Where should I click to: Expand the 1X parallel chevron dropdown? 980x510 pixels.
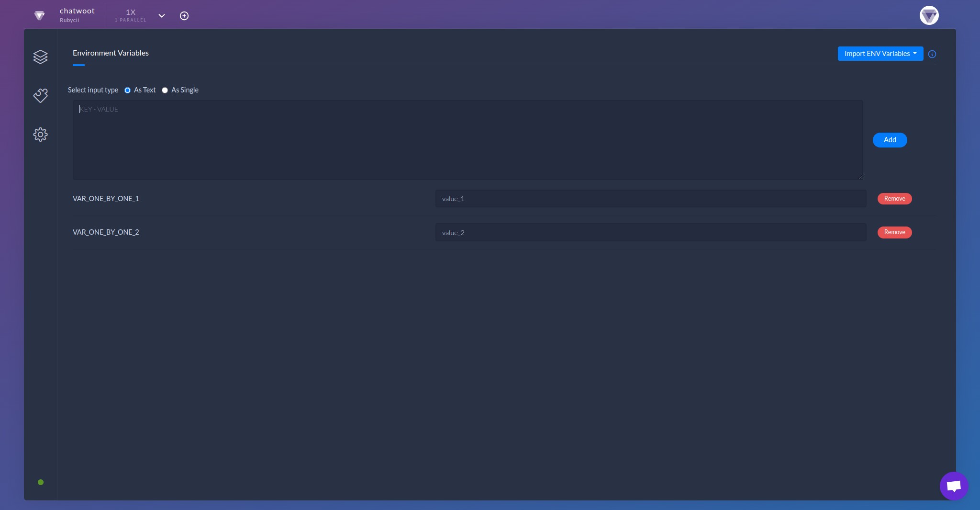click(x=162, y=16)
